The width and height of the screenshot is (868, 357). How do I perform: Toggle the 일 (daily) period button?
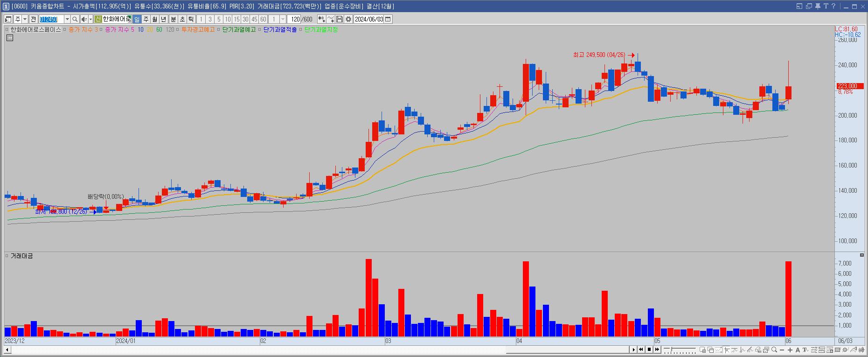pyautogui.click(x=137, y=19)
